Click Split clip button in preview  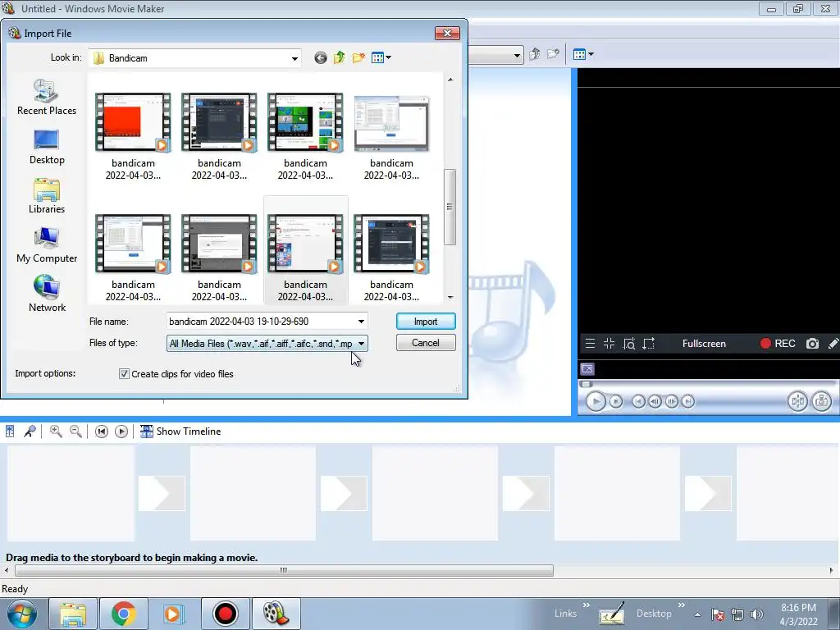[797, 401]
